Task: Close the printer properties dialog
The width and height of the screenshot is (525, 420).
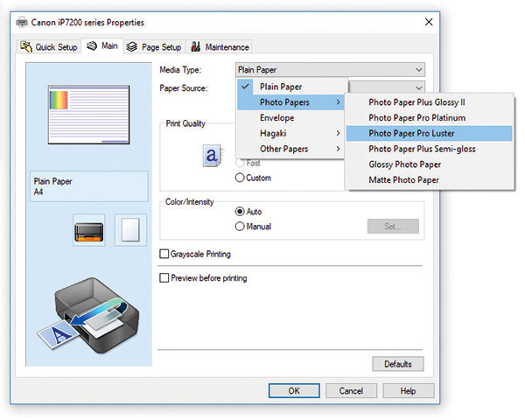Action: click(x=429, y=22)
